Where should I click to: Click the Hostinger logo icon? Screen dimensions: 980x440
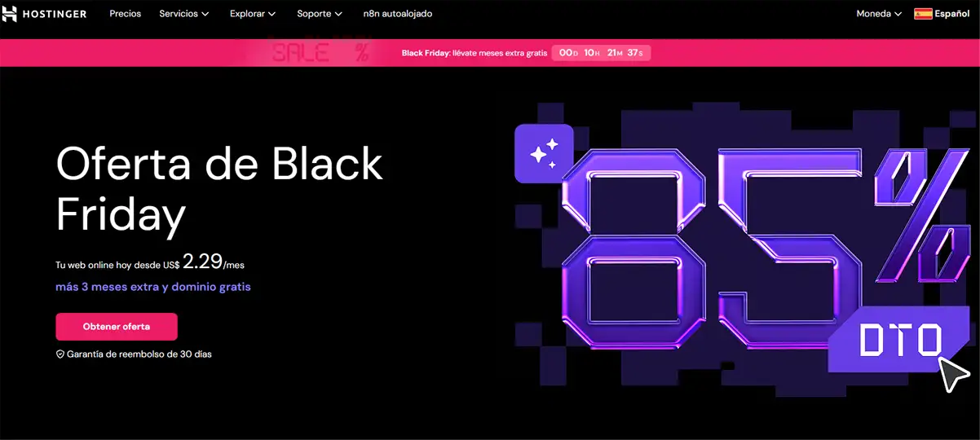coord(10,14)
